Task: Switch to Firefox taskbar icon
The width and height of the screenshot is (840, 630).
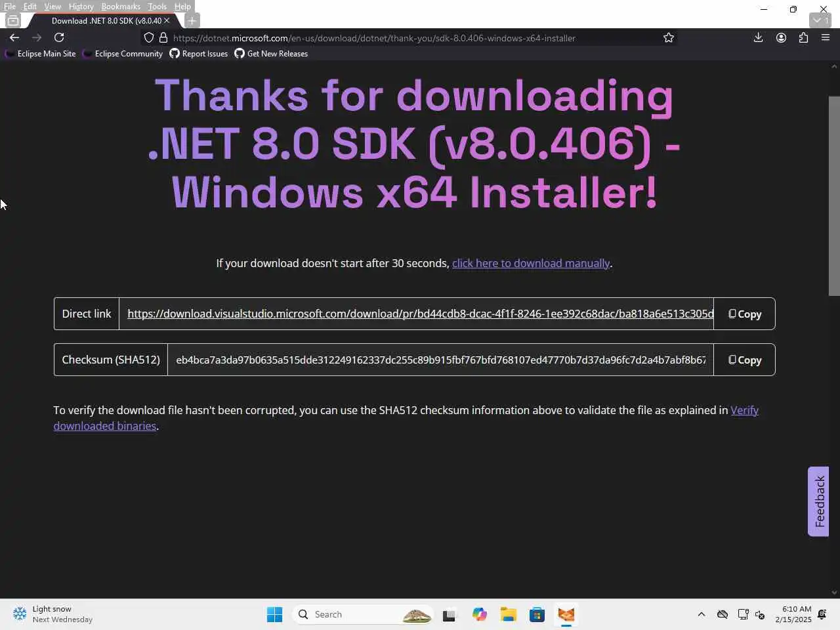Action: [566, 614]
